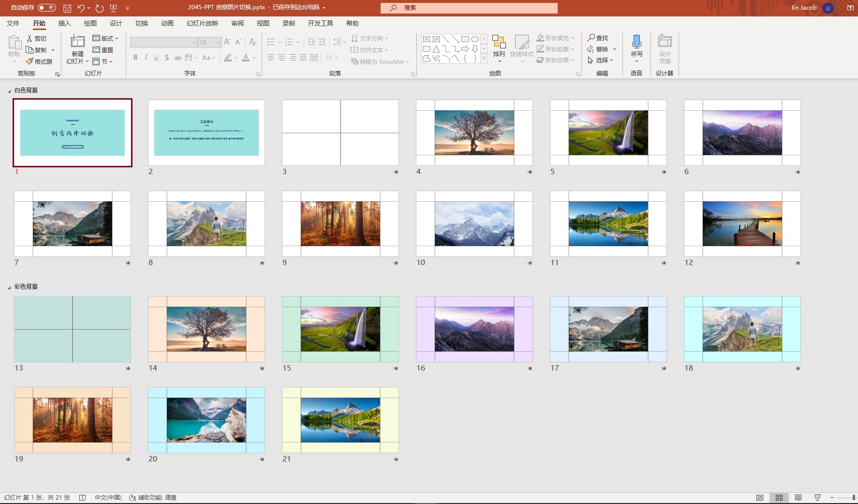Viewport: 858px width, 504px height.
Task: Click the search (搜索) box
Action: click(x=469, y=8)
